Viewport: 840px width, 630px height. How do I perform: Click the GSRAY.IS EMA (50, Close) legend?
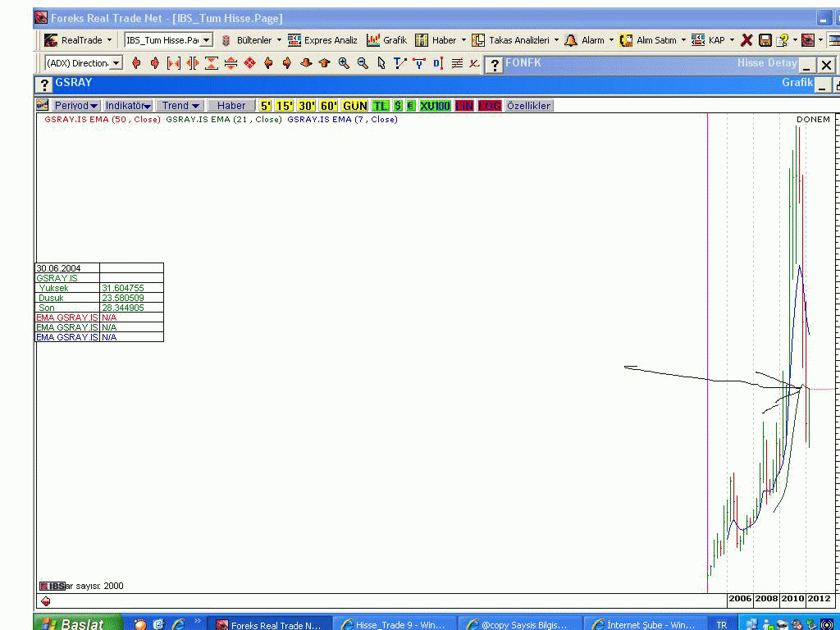103,120
